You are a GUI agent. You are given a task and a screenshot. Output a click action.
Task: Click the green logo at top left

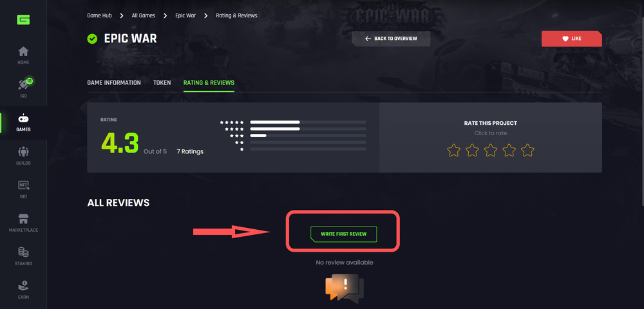tap(23, 19)
